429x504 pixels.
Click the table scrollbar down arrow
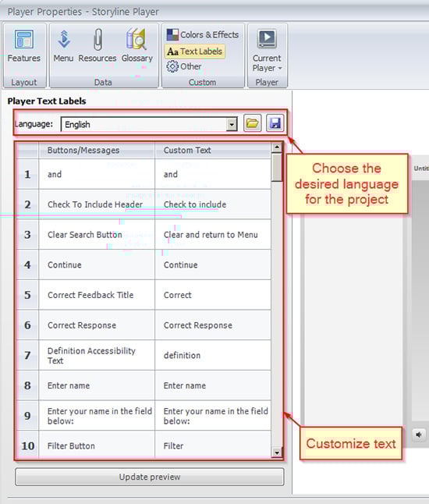[276, 453]
